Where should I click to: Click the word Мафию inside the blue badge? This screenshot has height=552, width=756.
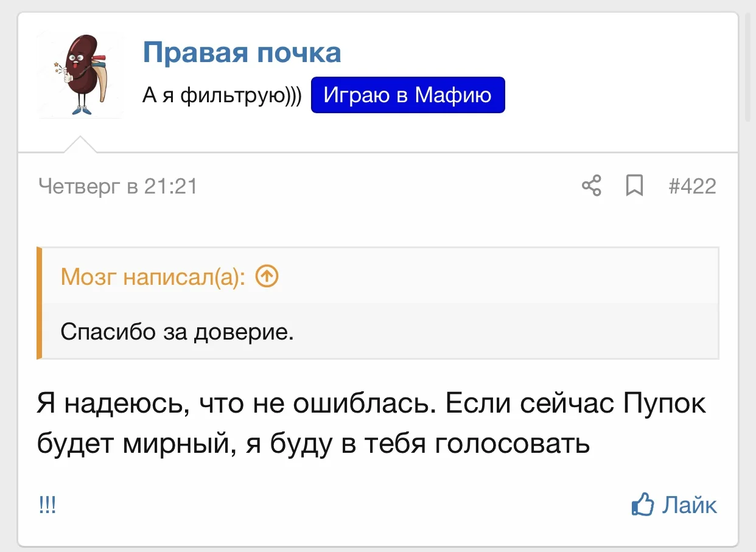[x=453, y=95]
